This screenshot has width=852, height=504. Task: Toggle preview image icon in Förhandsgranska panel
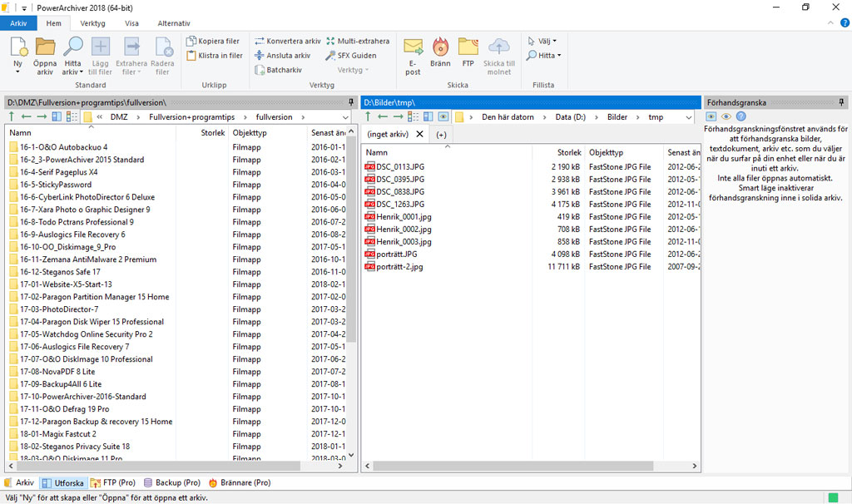pyautogui.click(x=711, y=116)
